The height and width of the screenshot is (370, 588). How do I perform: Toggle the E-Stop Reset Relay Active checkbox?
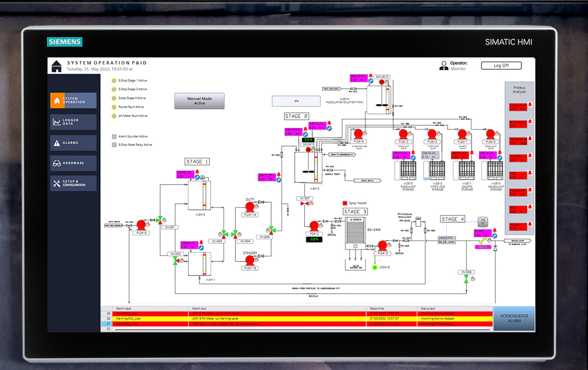pos(114,144)
